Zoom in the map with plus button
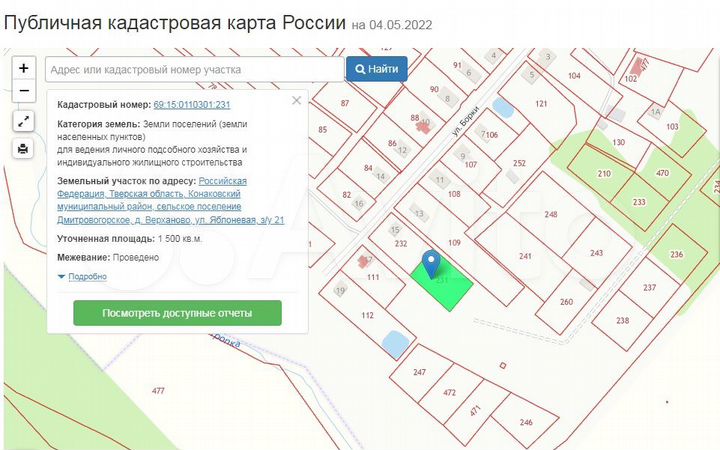 point(23,68)
